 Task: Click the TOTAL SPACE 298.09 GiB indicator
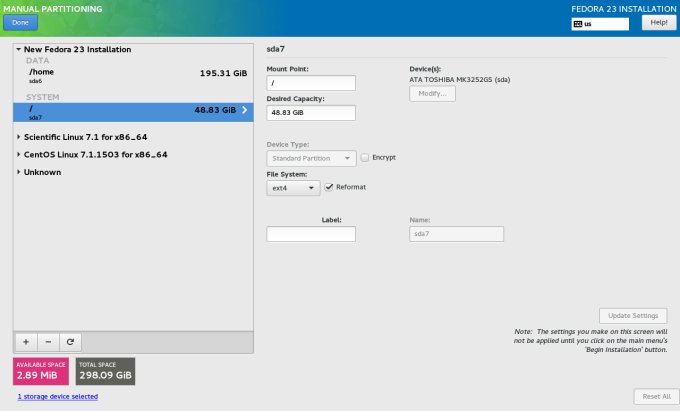click(105, 371)
